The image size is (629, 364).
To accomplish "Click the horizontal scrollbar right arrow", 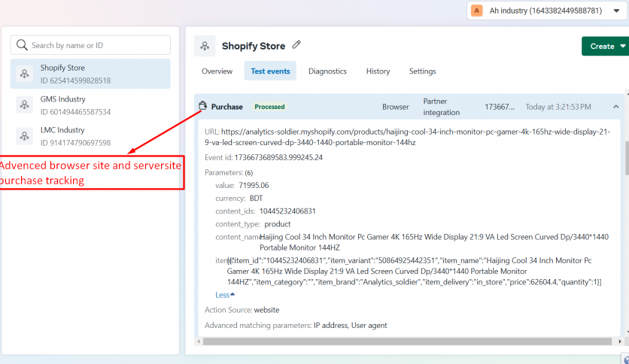I will click(x=620, y=341).
